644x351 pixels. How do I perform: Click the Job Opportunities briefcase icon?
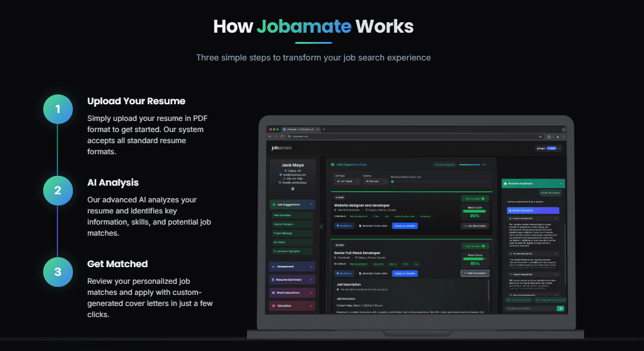tap(333, 165)
